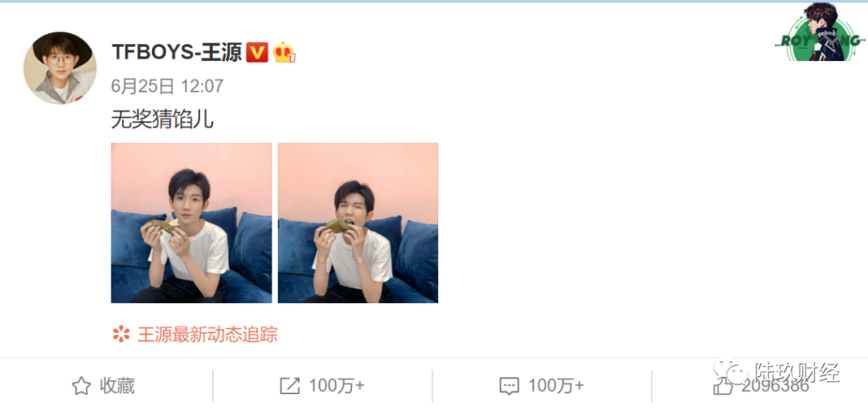This screenshot has width=868, height=411.
Task: Open the poster's round profile avatar
Action: (59, 68)
